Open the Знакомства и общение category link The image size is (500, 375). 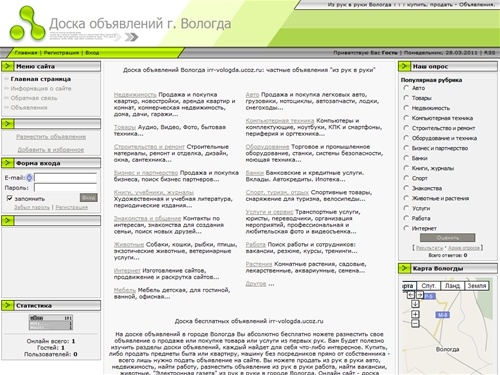(x=147, y=218)
